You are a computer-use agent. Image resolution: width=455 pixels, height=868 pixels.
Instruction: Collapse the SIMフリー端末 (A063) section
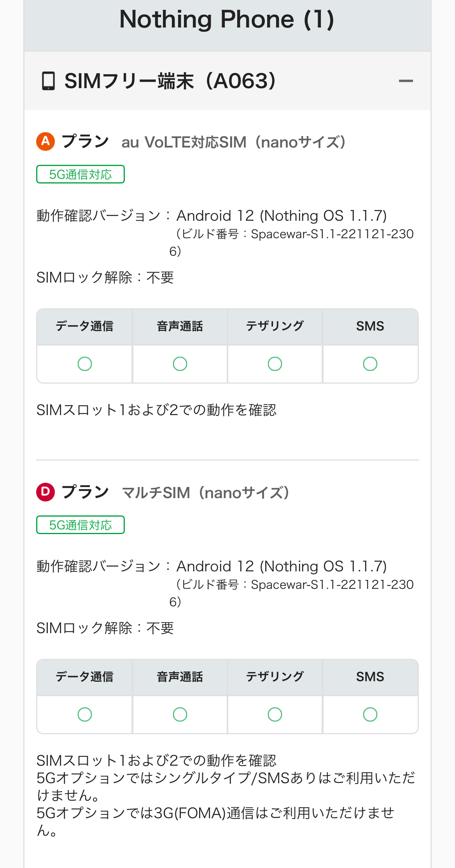click(406, 81)
